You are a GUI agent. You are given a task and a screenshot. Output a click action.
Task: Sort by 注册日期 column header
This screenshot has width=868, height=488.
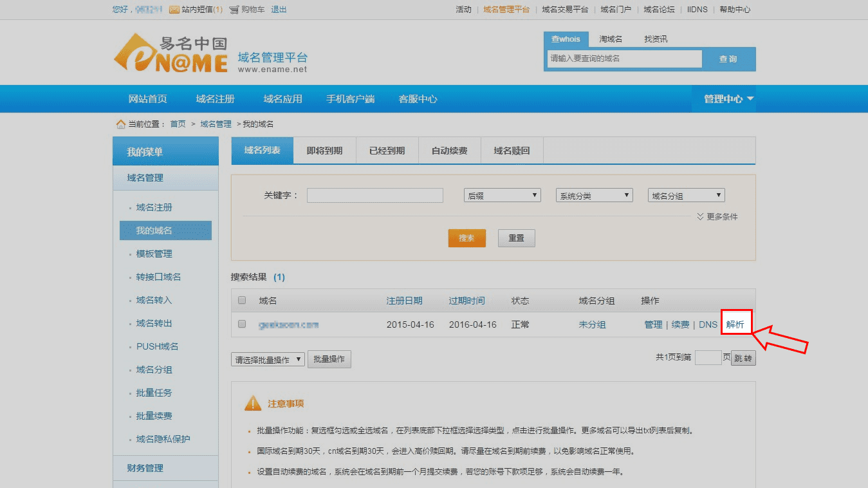404,301
